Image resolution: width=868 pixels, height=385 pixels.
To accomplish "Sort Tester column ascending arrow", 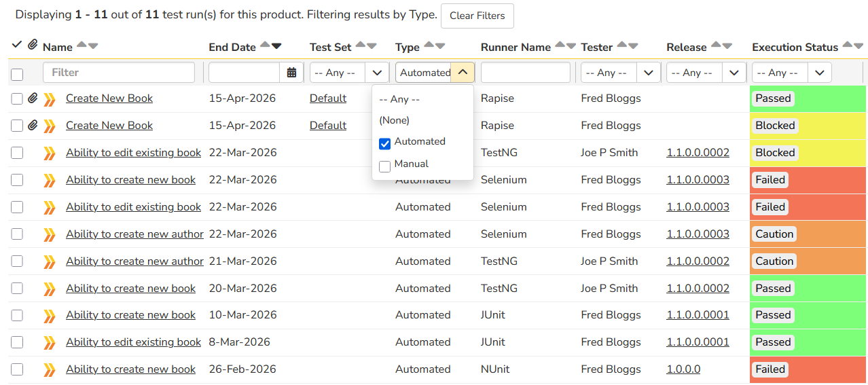I will pyautogui.click(x=621, y=45).
